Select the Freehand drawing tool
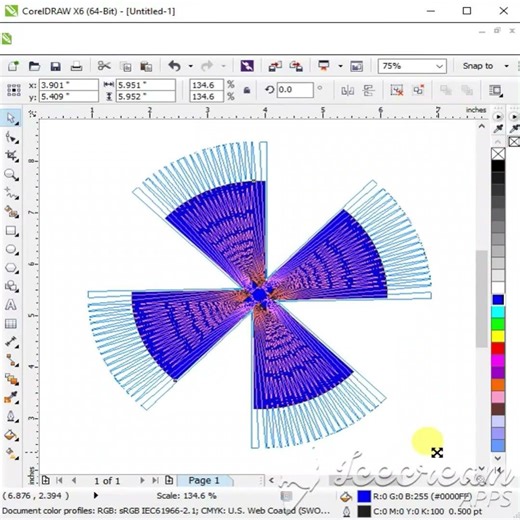The image size is (520, 520). pos(11,193)
